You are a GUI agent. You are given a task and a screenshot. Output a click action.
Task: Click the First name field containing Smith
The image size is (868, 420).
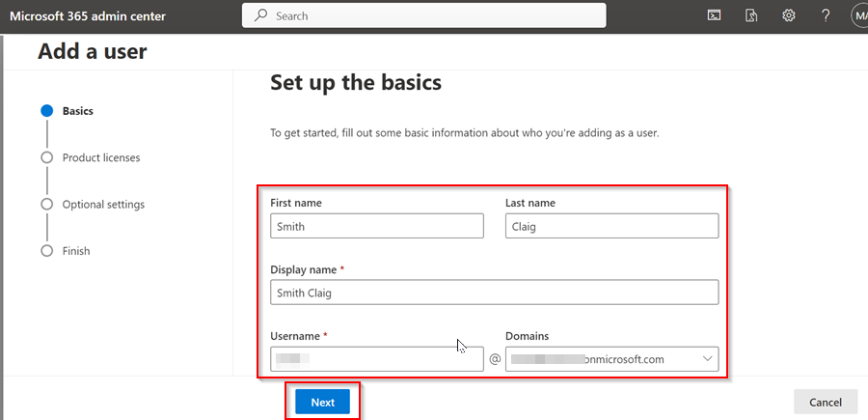(377, 226)
